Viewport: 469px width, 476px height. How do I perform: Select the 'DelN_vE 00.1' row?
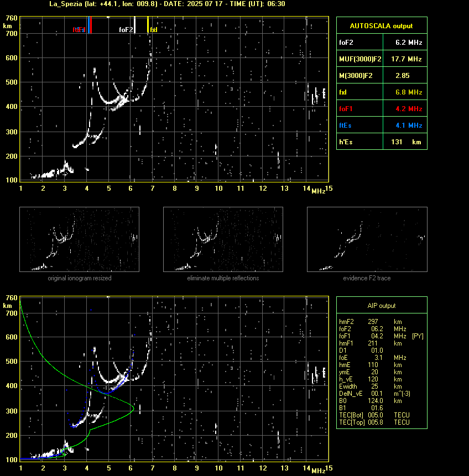click(x=374, y=394)
